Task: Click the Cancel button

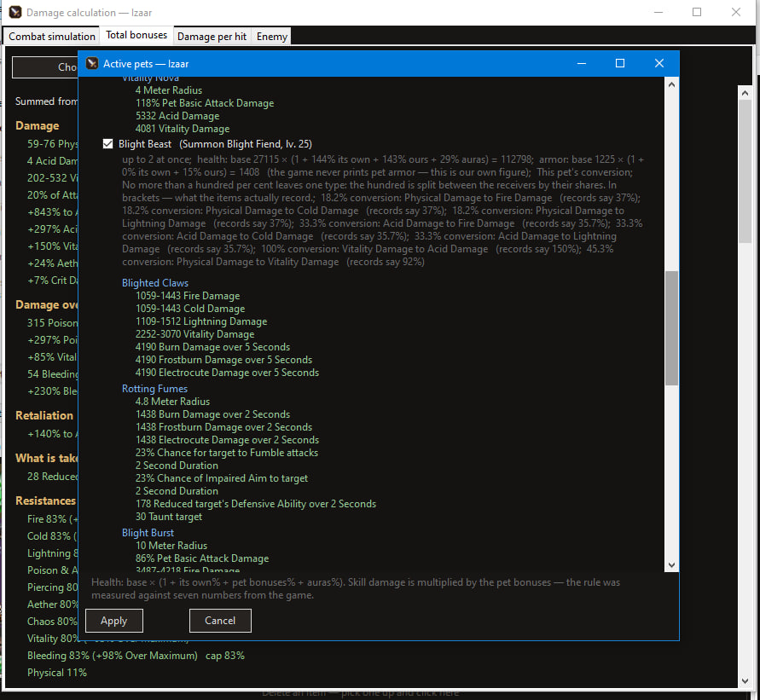Action: 220,621
